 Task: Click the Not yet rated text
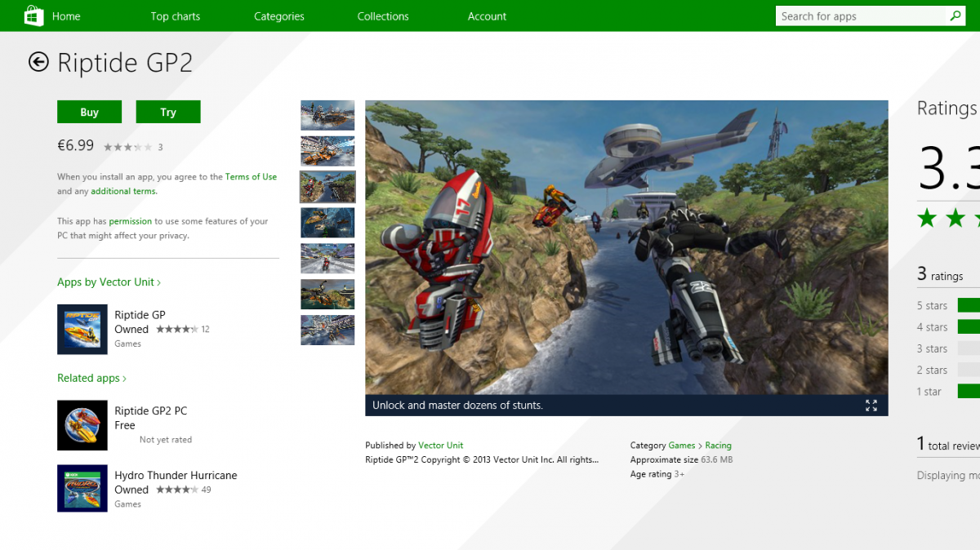(166, 440)
